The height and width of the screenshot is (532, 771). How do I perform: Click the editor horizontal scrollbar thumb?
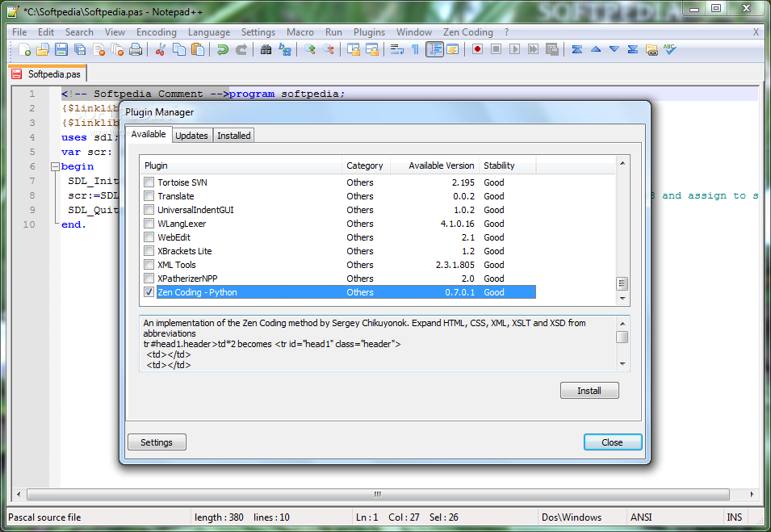[378, 494]
